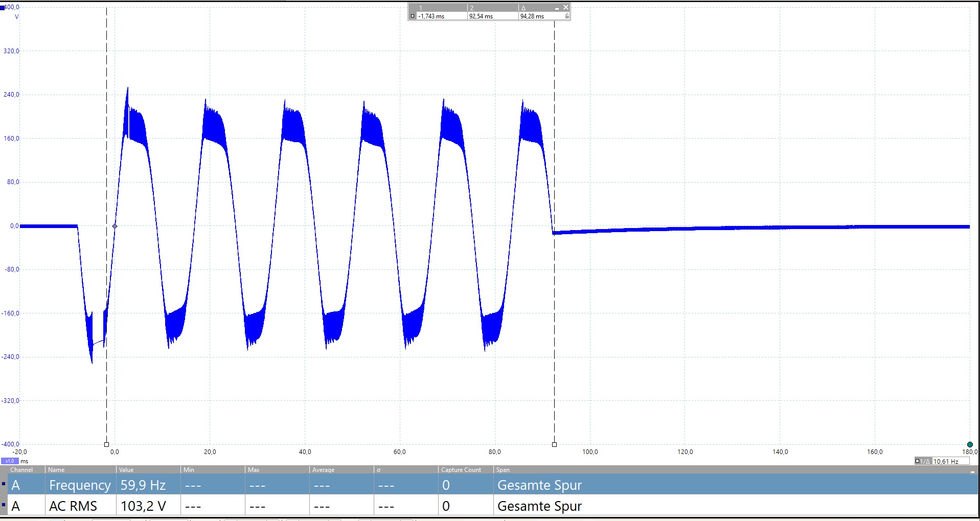
Task: Close the time ruler legend box
Action: tap(565, 7)
